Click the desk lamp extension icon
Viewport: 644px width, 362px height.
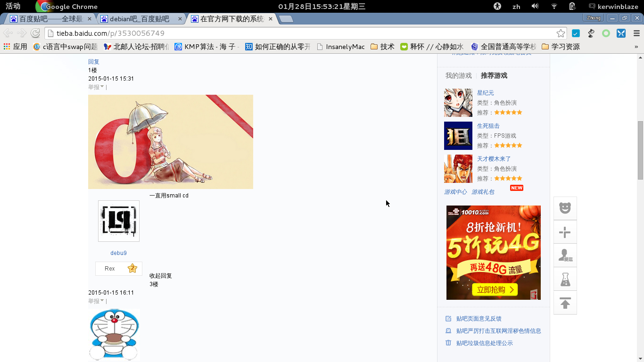coord(591,33)
